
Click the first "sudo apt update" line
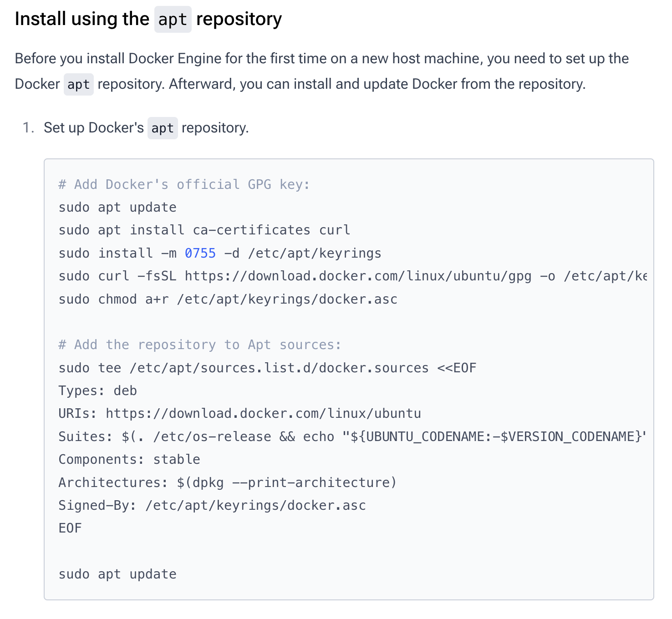pyautogui.click(x=117, y=207)
